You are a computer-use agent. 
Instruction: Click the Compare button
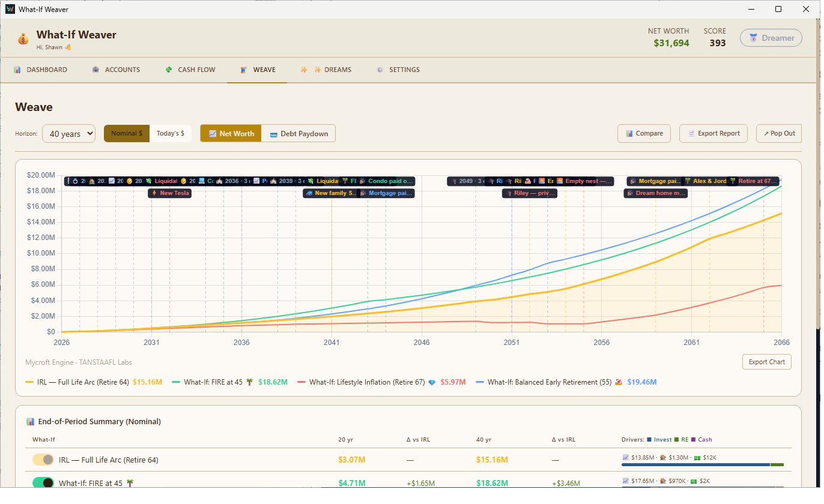coord(644,133)
